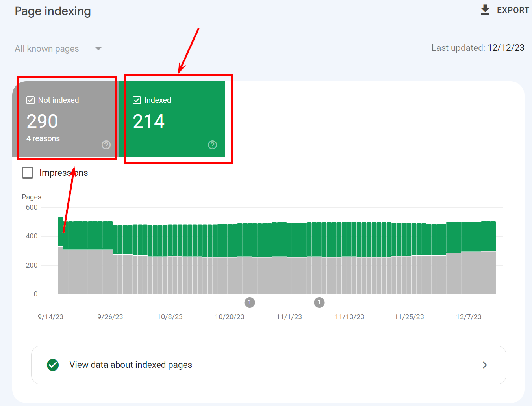
Task: Uncheck the Indexed checkbox
Action: click(137, 100)
